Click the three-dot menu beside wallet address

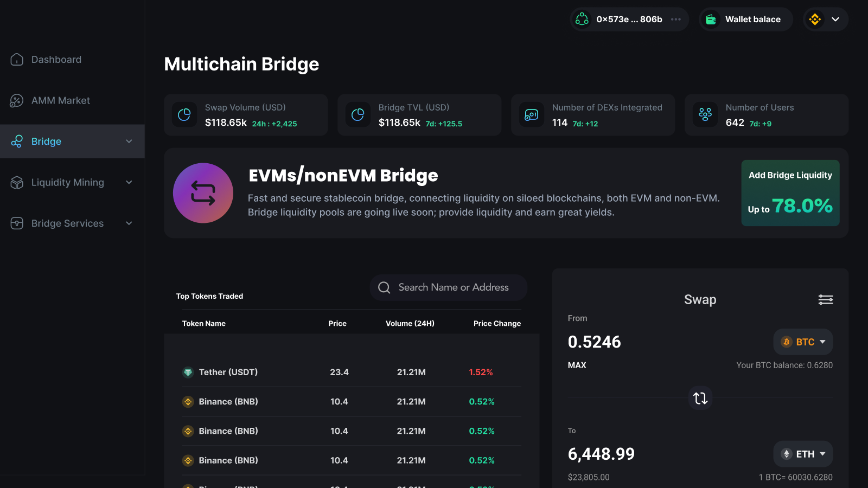click(676, 20)
